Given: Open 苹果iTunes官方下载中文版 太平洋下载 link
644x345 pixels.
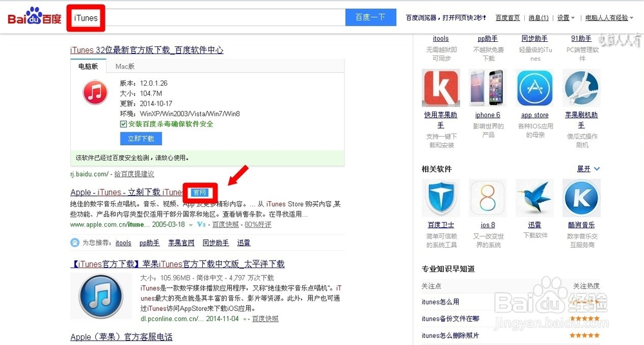Looking at the screenshot, I should tap(178, 264).
